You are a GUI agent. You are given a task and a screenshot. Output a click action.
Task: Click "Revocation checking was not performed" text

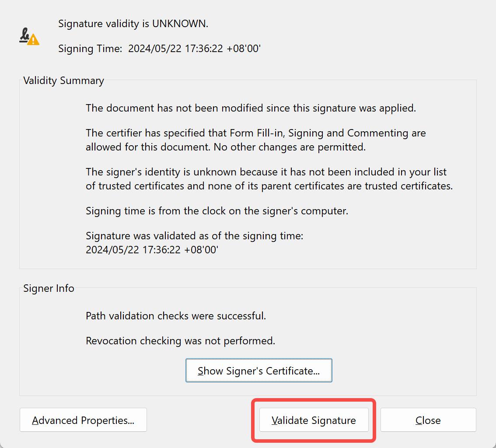click(x=180, y=341)
